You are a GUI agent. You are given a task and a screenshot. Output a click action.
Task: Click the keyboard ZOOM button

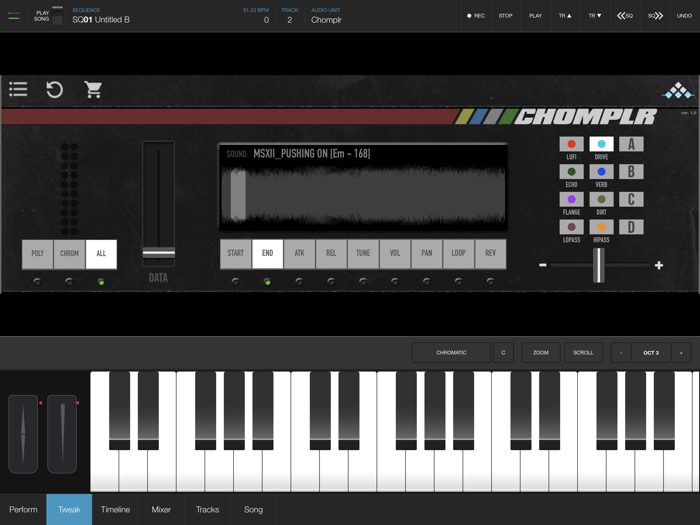(541, 353)
